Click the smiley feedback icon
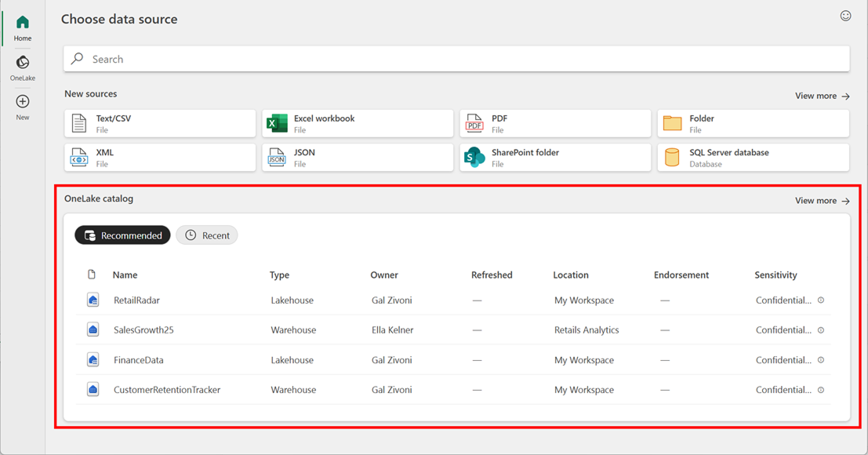868x455 pixels. click(845, 16)
